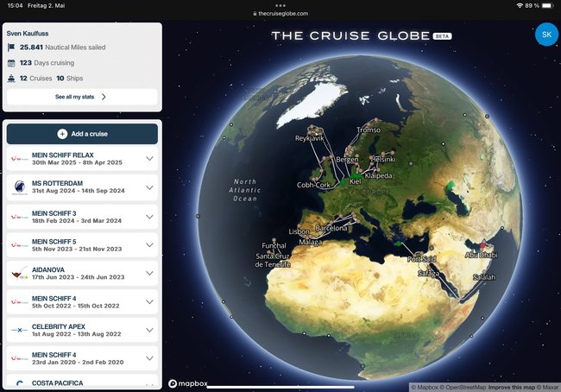The height and width of the screenshot is (392, 561).
Task: Click the flag icon beside Nautical Miles sailed
Action: point(11,47)
